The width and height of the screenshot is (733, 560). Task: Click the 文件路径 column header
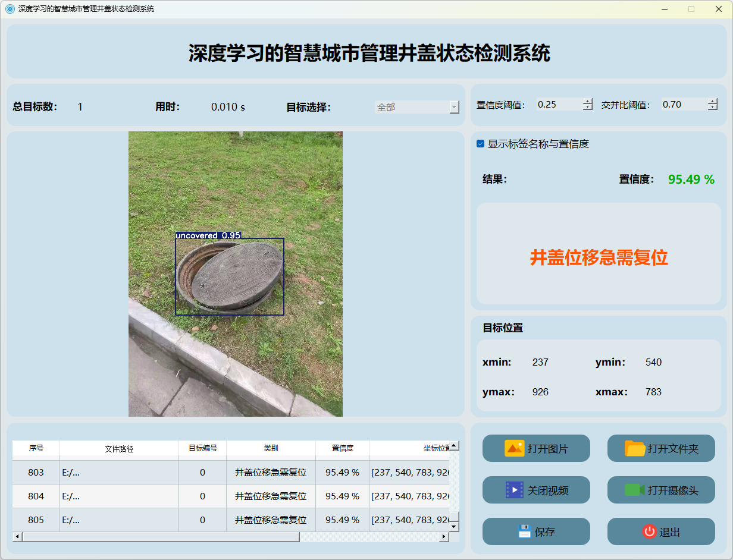point(119,449)
